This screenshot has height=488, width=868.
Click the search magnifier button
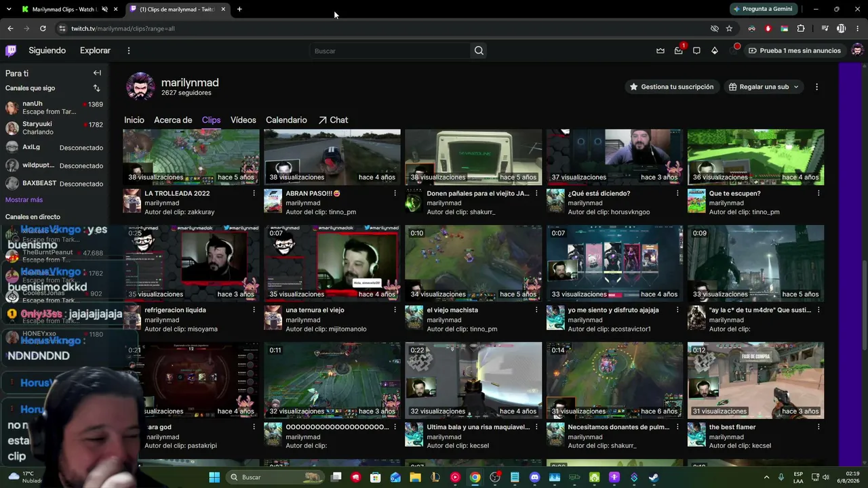coord(479,51)
